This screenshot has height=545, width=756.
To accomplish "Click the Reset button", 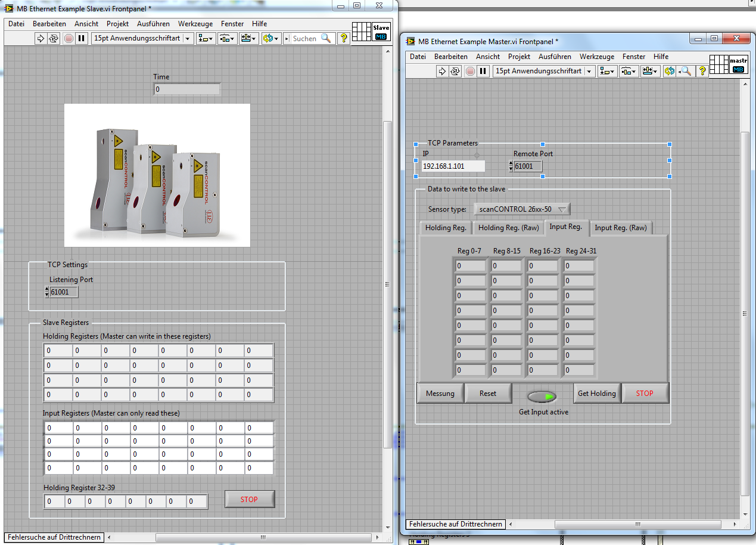I will click(x=488, y=394).
